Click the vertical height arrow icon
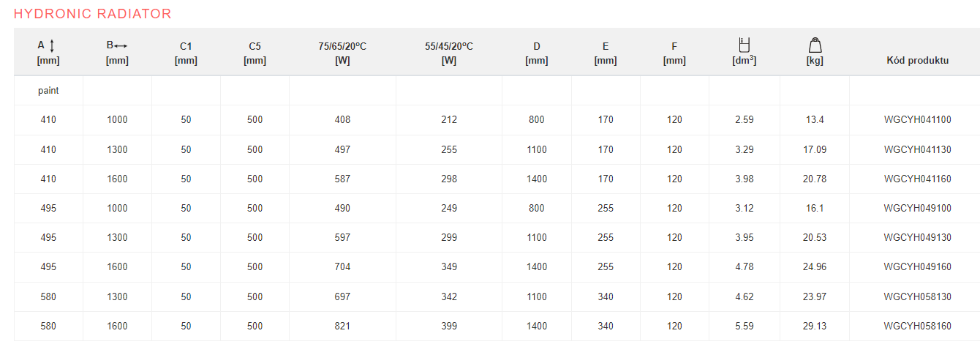 52,45
